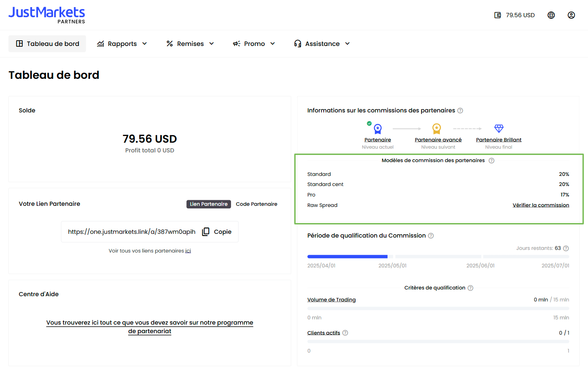Expand the Remises dropdown chevron
588x378 pixels.
pyautogui.click(x=212, y=44)
